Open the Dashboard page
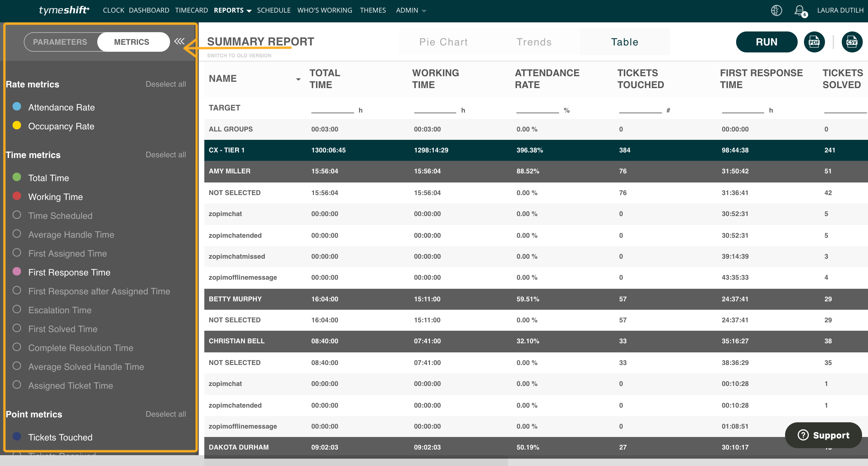 click(149, 10)
